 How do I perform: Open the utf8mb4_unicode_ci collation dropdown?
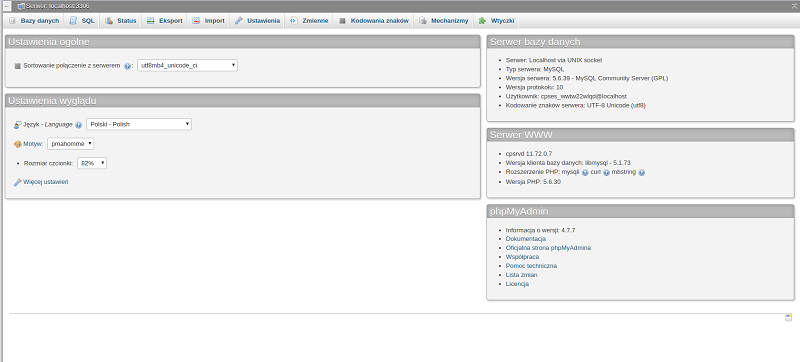pyautogui.click(x=187, y=65)
